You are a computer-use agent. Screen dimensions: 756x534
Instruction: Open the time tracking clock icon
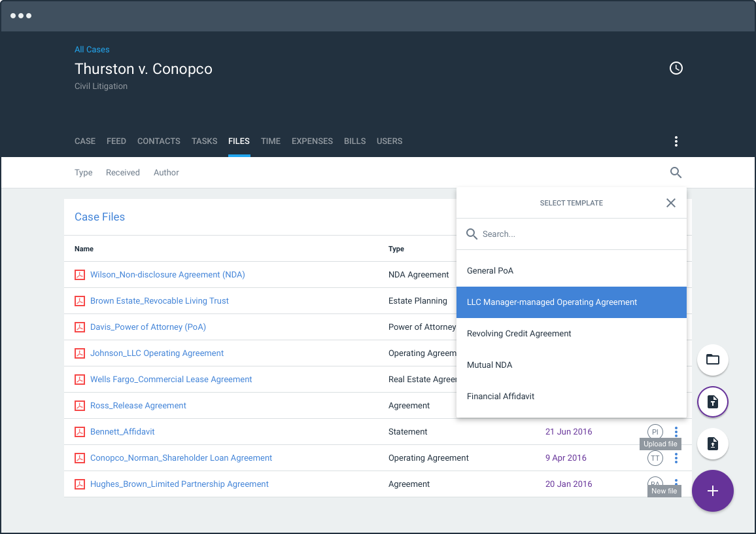coord(676,68)
